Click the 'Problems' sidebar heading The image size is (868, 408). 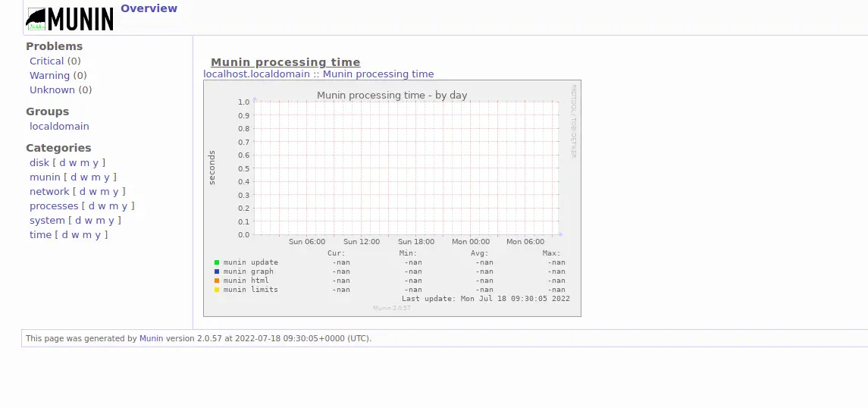tap(55, 46)
